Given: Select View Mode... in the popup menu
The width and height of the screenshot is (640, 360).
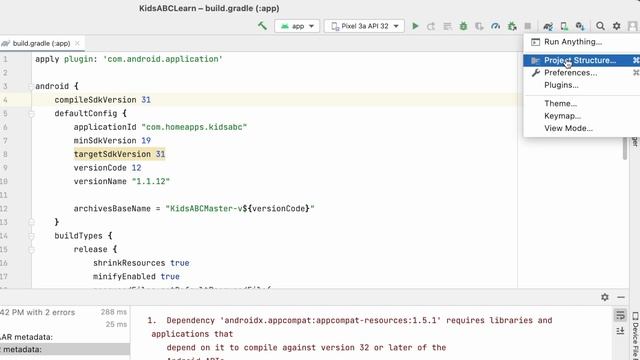Looking at the screenshot, I should 582,128.
